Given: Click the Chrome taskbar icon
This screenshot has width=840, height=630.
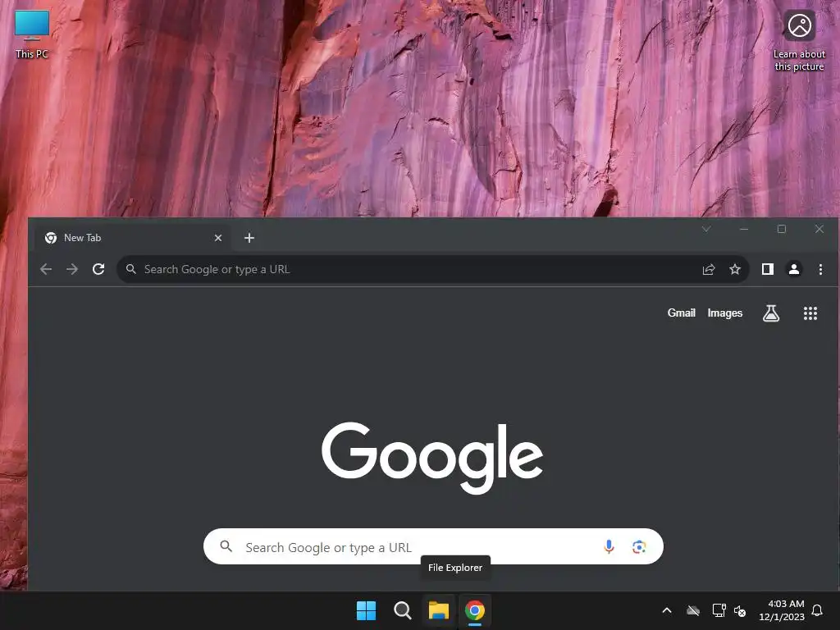Looking at the screenshot, I should [475, 610].
